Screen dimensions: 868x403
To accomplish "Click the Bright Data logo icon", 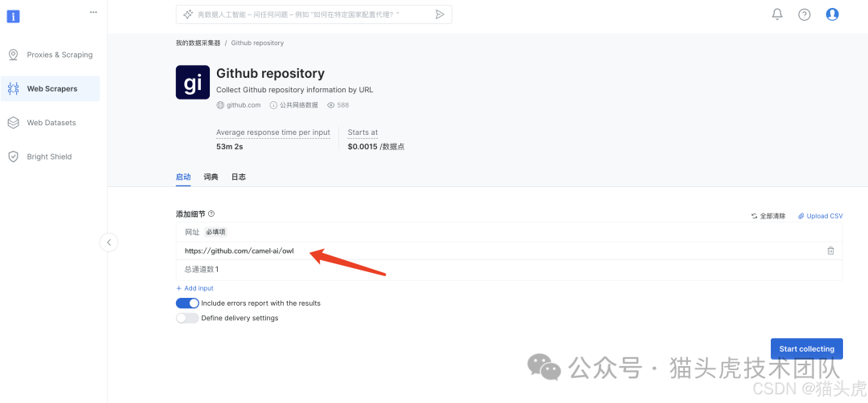I will 14,16.
